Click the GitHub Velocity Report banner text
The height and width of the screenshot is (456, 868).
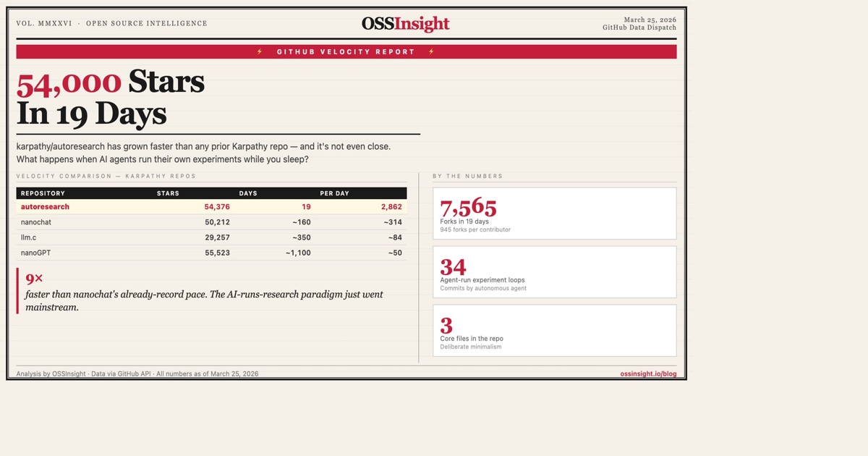point(346,52)
